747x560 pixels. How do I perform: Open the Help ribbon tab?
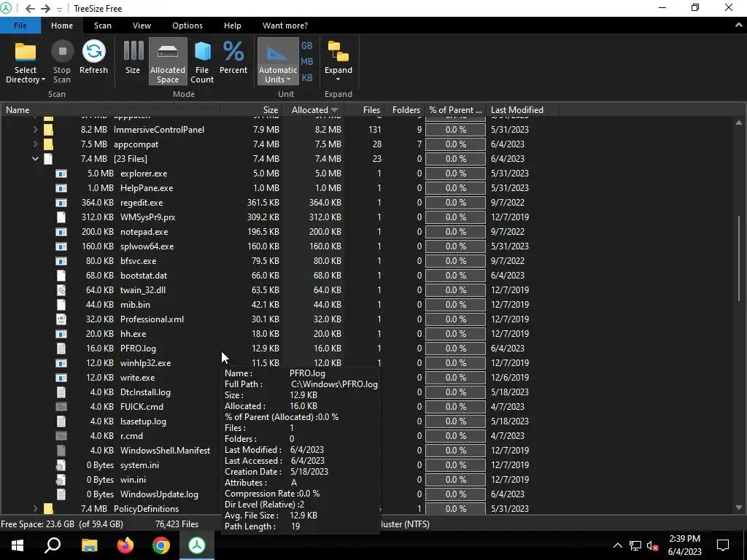pyautogui.click(x=233, y=26)
